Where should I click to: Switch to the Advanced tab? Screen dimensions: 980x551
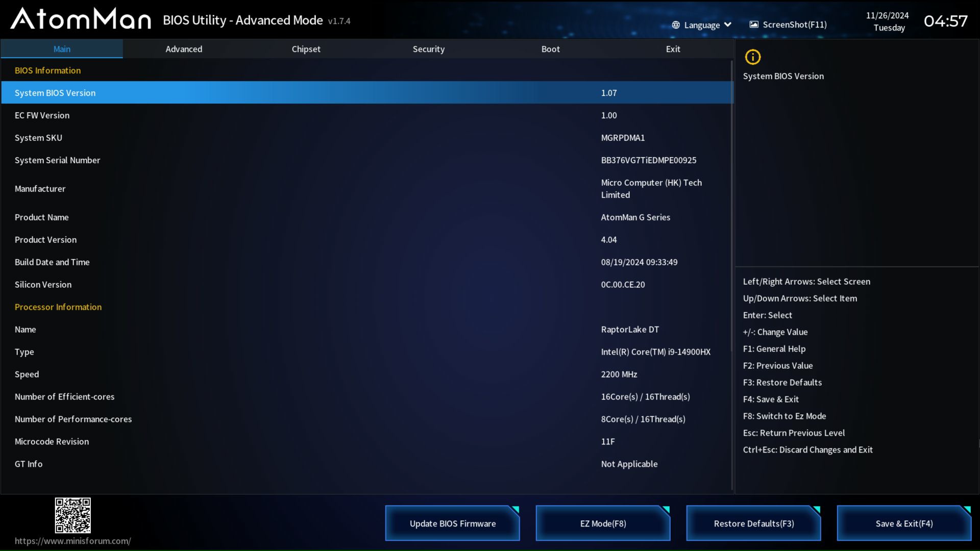click(x=184, y=49)
